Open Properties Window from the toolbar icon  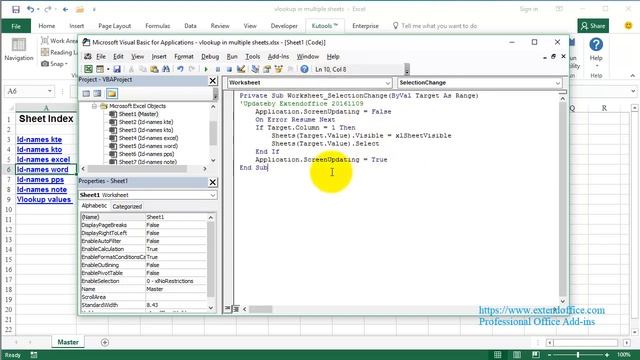pyautogui.click(x=267, y=69)
